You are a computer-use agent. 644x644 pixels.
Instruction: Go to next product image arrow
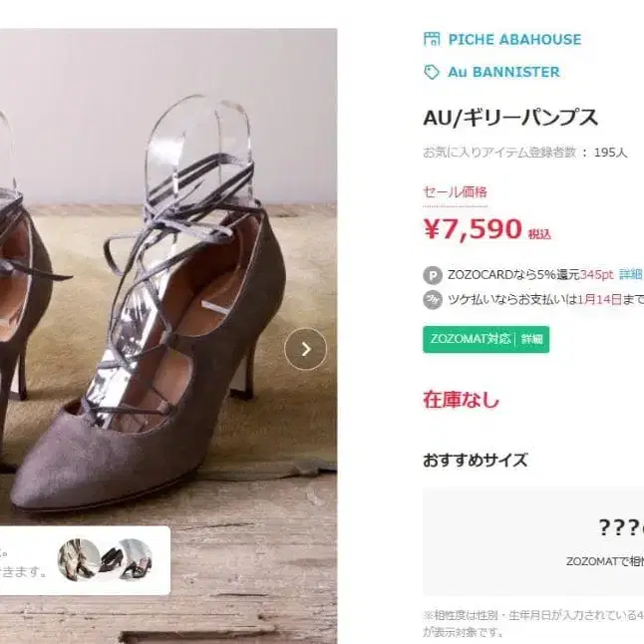pos(305,349)
